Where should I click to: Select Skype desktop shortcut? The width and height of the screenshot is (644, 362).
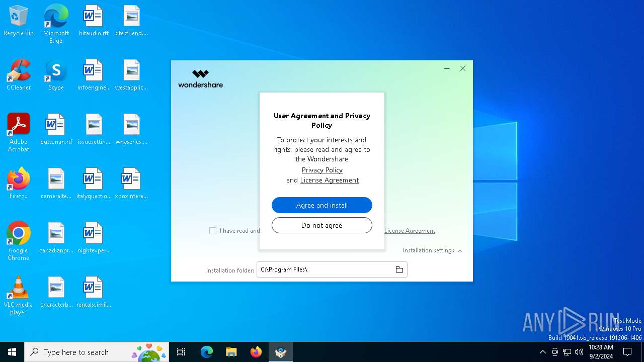point(56,75)
